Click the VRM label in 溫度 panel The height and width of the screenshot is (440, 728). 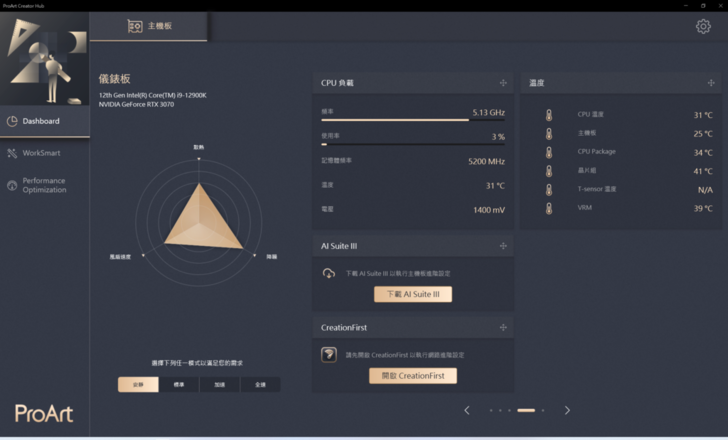[x=585, y=208]
